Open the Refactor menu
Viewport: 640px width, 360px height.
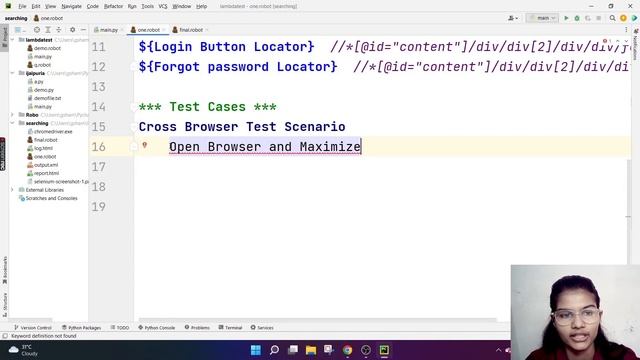click(113, 6)
